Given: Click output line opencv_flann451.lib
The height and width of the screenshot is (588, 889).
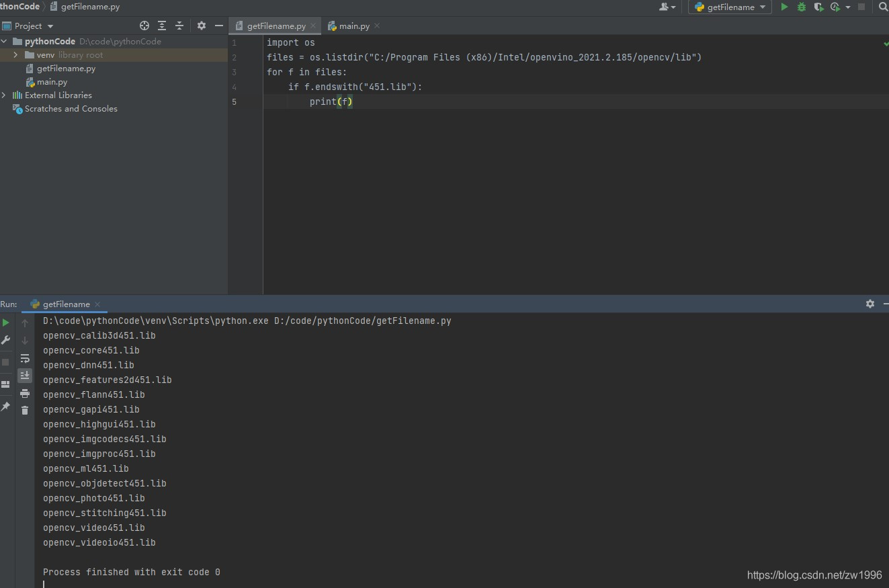Looking at the screenshot, I should click(x=94, y=394).
